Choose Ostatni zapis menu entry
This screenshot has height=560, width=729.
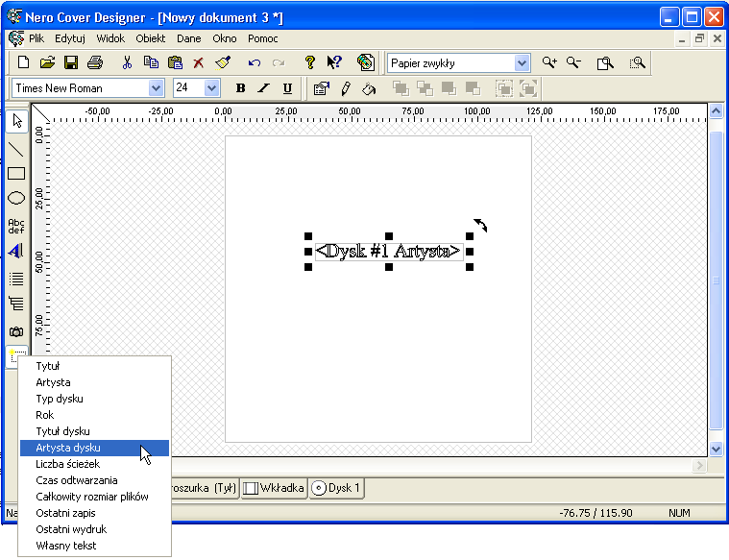(94, 513)
